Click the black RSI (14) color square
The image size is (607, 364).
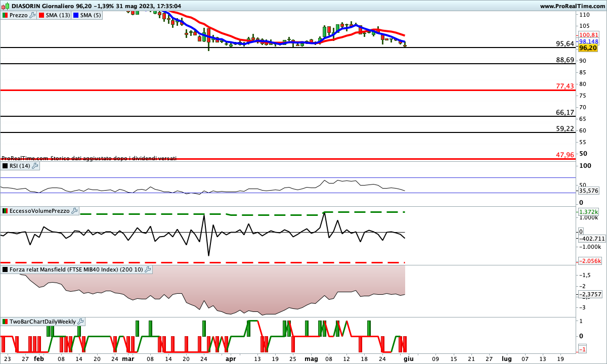[5, 165]
